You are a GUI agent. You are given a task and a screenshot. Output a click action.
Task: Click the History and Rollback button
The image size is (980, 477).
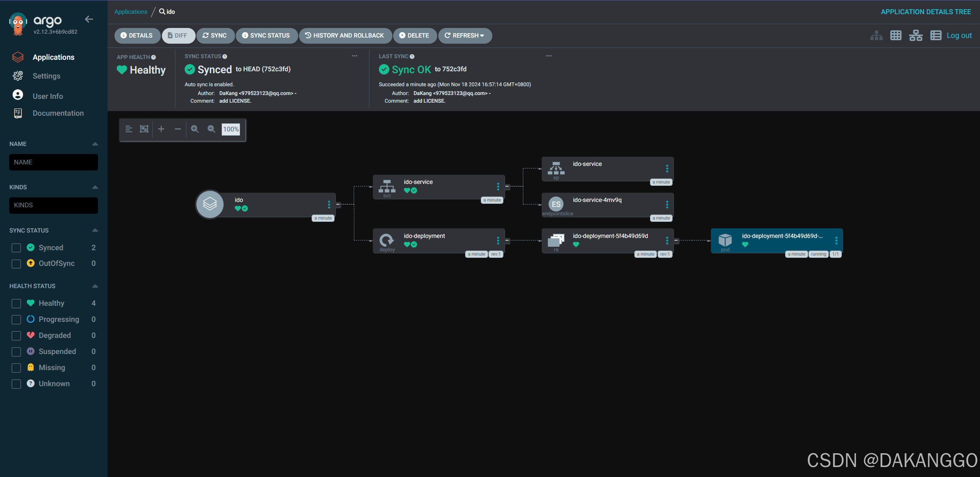[x=345, y=36]
